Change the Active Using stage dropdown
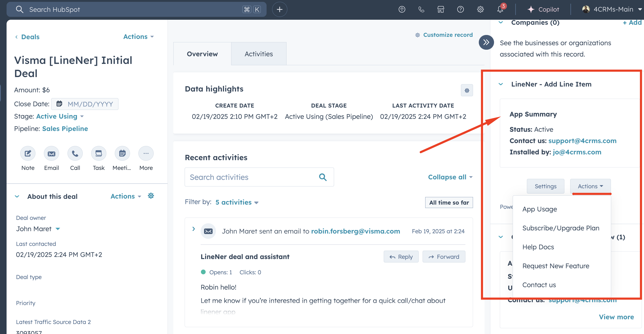The image size is (644, 334). (60, 116)
